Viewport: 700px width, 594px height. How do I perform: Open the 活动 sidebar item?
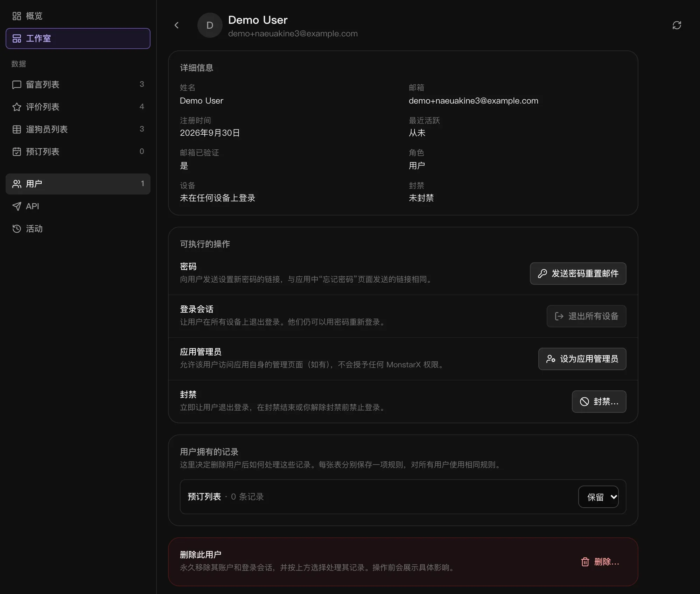[x=78, y=229]
